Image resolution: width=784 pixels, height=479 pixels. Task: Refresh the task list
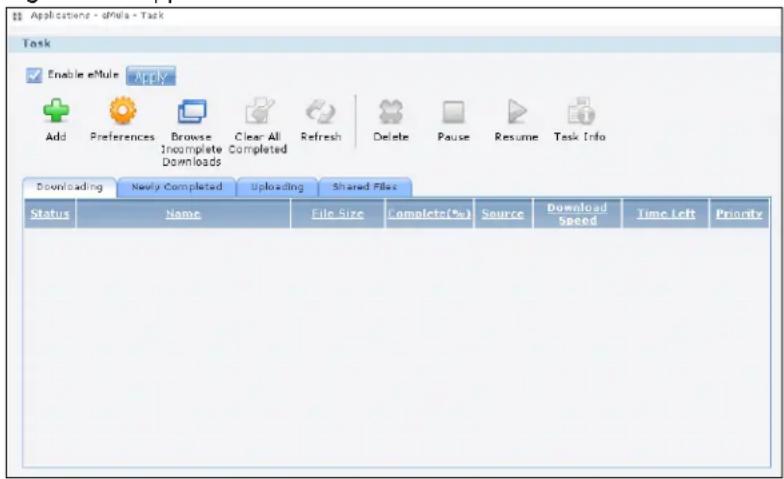coord(320,111)
